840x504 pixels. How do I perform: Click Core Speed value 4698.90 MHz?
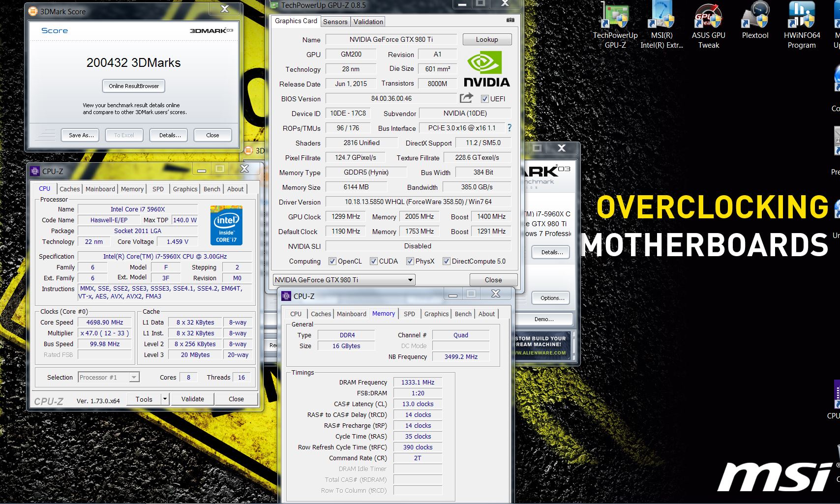click(105, 322)
